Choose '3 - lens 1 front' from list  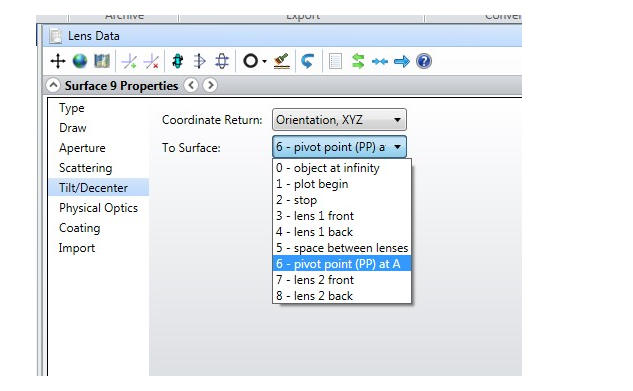point(342,216)
